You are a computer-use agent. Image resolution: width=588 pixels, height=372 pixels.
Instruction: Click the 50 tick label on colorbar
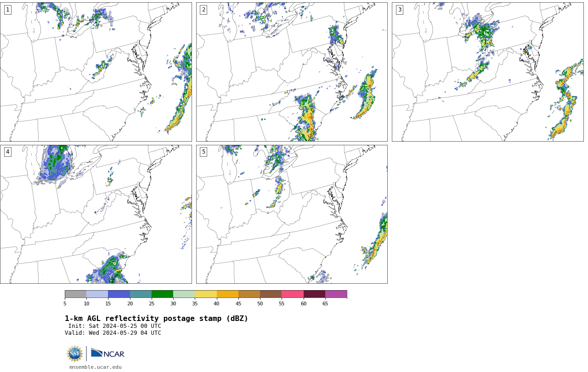pyautogui.click(x=260, y=303)
